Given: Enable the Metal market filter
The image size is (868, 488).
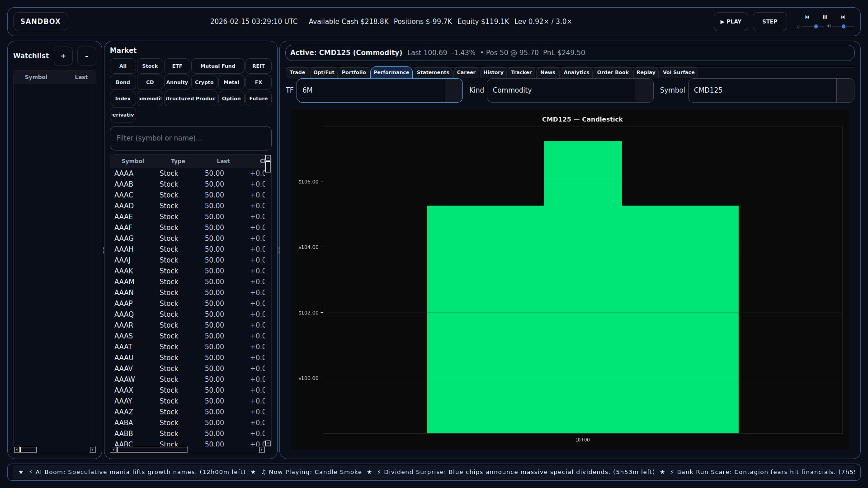Looking at the screenshot, I should (x=231, y=82).
